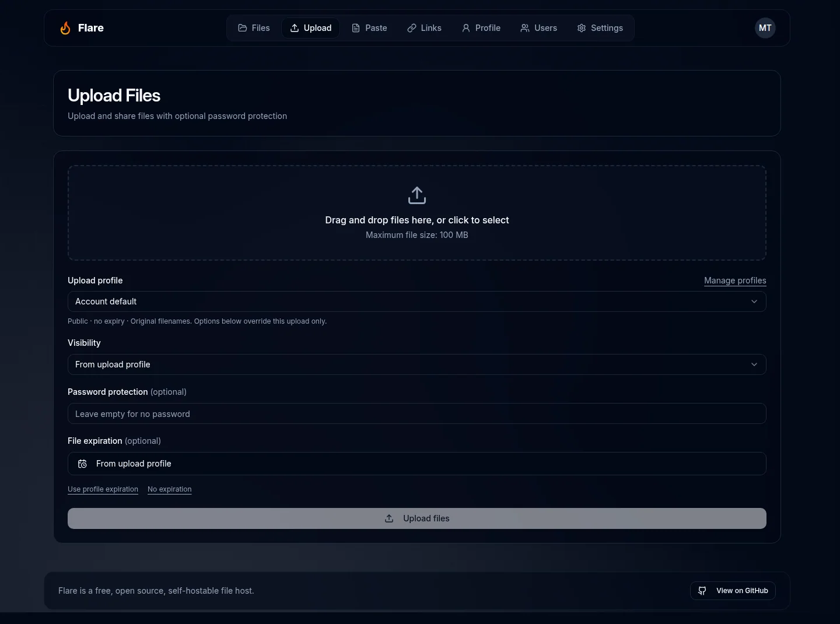
Task: Click the document icon beside Paste
Action: click(356, 28)
